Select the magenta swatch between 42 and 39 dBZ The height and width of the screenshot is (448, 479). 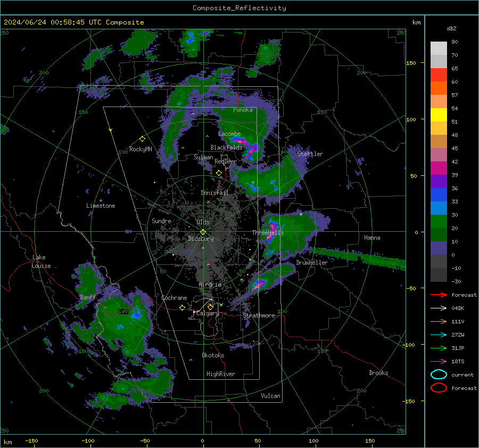coord(439,168)
